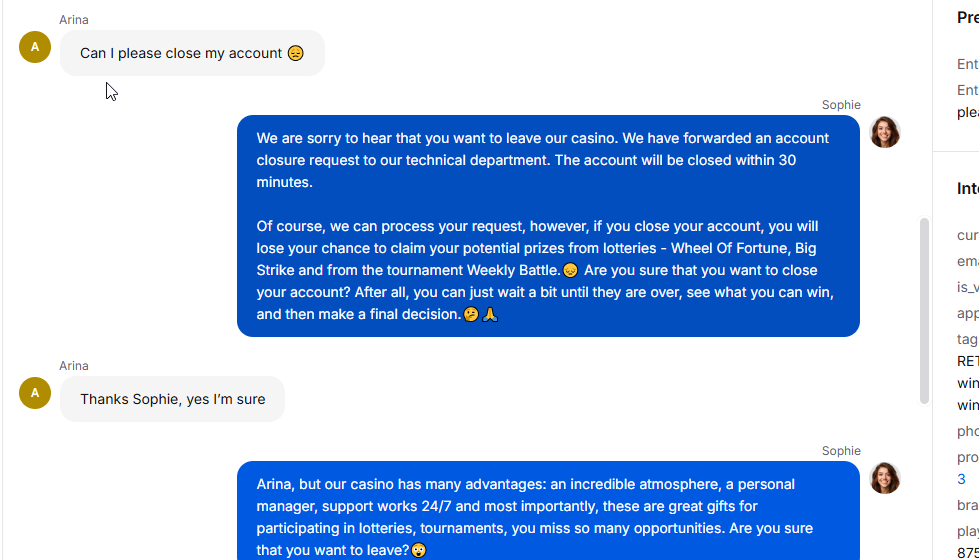Click the Sophie name above second reply
The height and width of the screenshot is (560, 979).
(841, 451)
